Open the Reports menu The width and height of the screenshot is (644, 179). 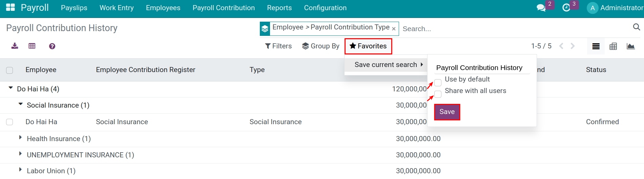(279, 8)
